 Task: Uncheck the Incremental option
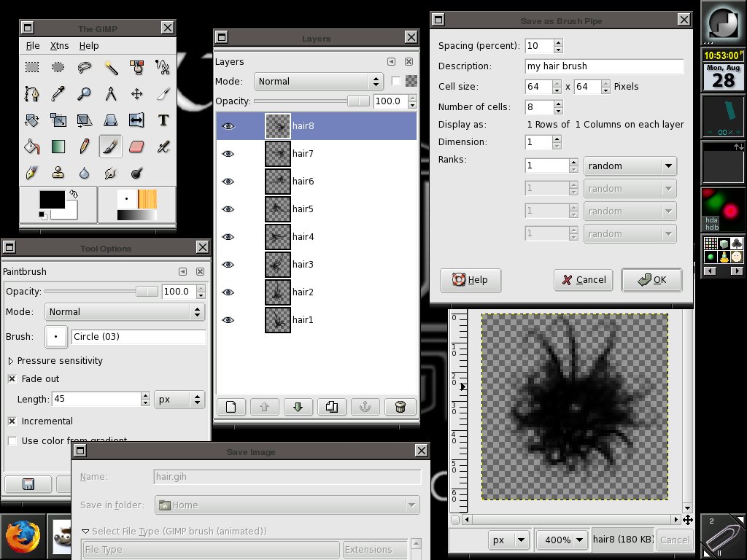click(x=12, y=421)
